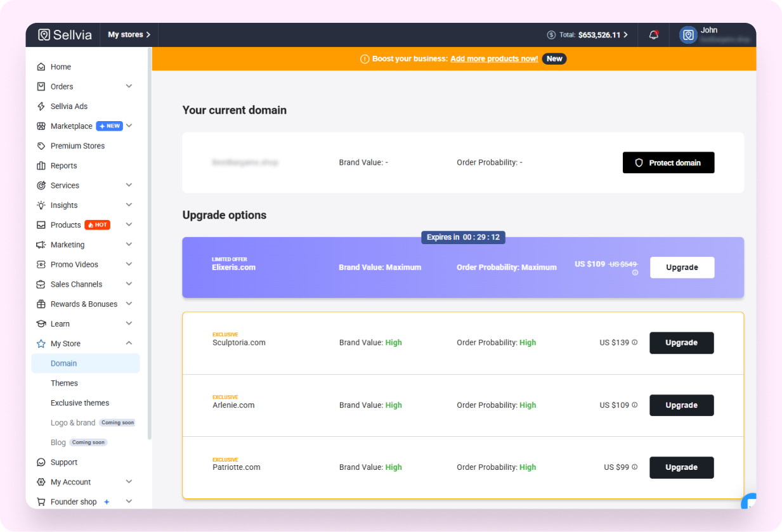Open the chat widget bubble

(x=750, y=502)
